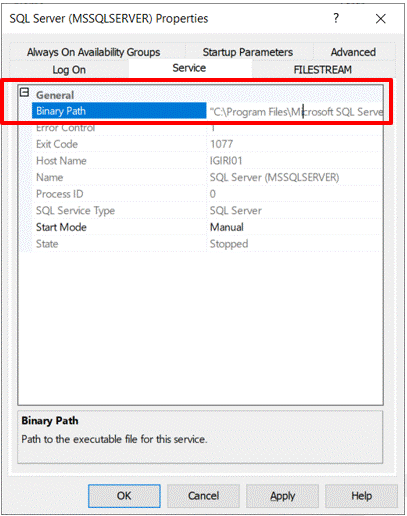Select the Service tab
This screenshot has height=516, width=407.
189,68
